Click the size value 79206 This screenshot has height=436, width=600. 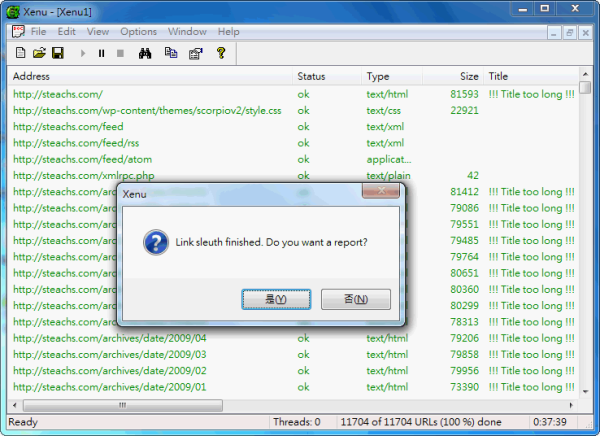(x=464, y=338)
